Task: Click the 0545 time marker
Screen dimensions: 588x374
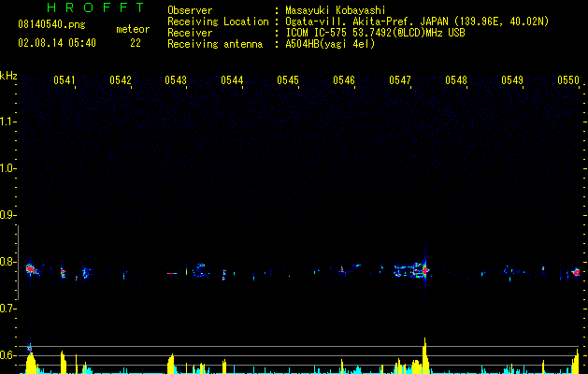Action: (x=288, y=80)
